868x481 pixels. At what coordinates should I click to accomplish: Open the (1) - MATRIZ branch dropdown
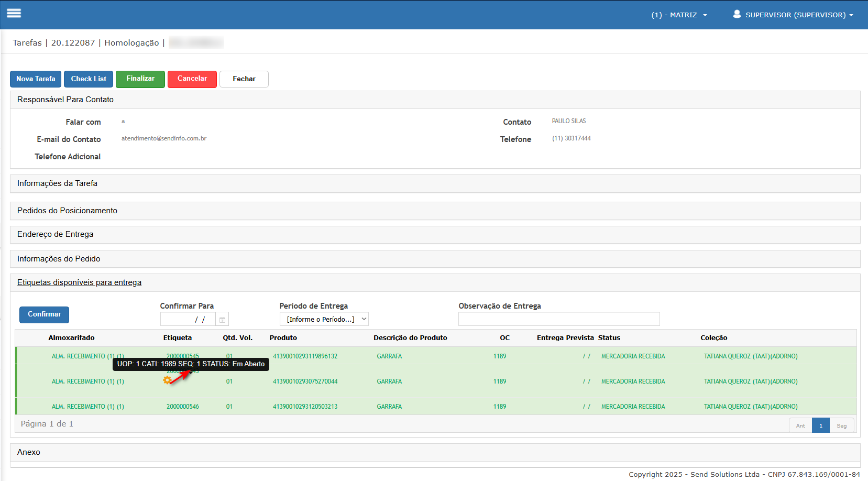679,15
